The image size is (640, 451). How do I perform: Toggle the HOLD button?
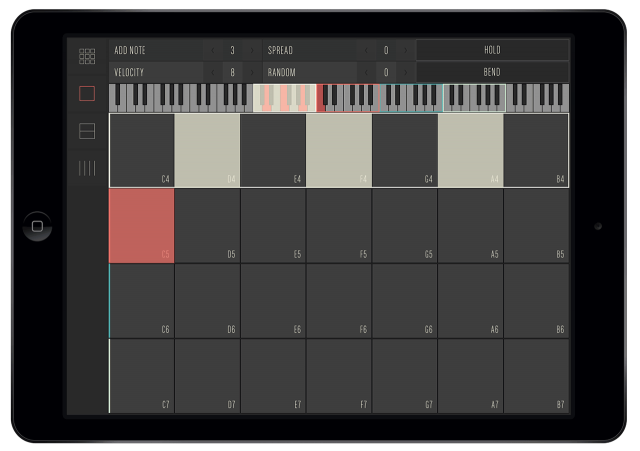492,50
